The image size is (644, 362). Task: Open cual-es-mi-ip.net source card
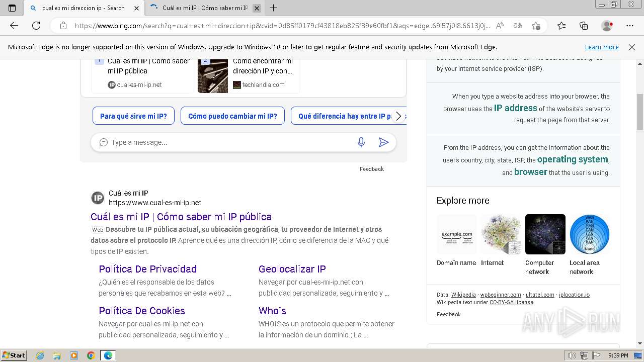click(x=142, y=75)
